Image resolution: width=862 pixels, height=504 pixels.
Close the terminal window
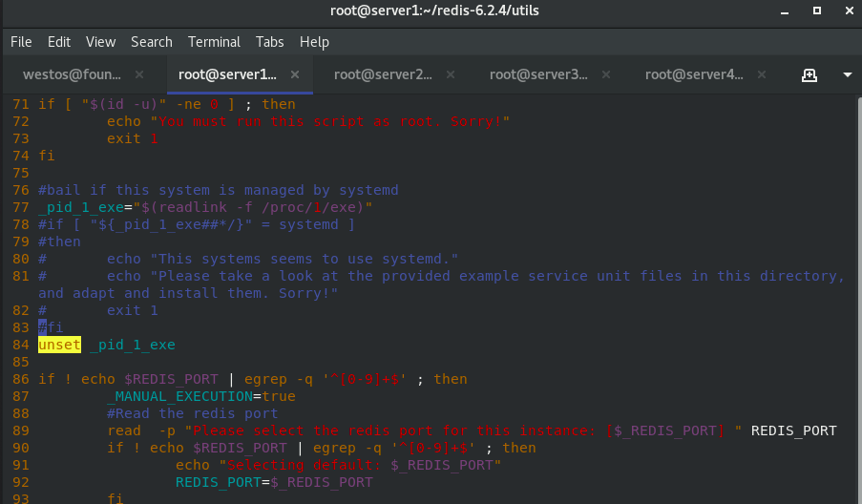tap(850, 10)
